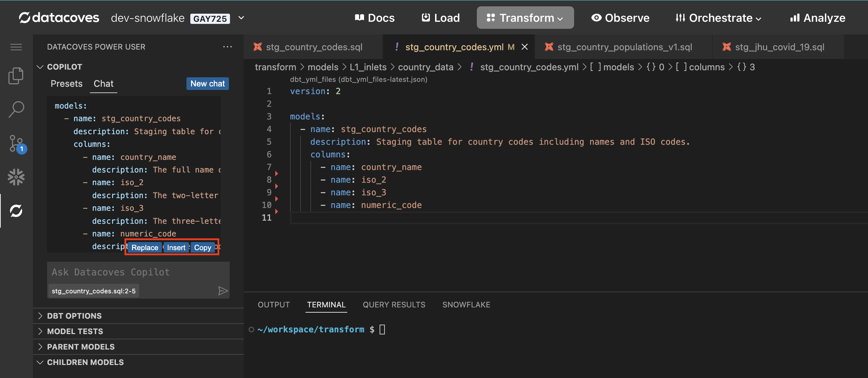Open the Search magnifier icon

[16, 110]
